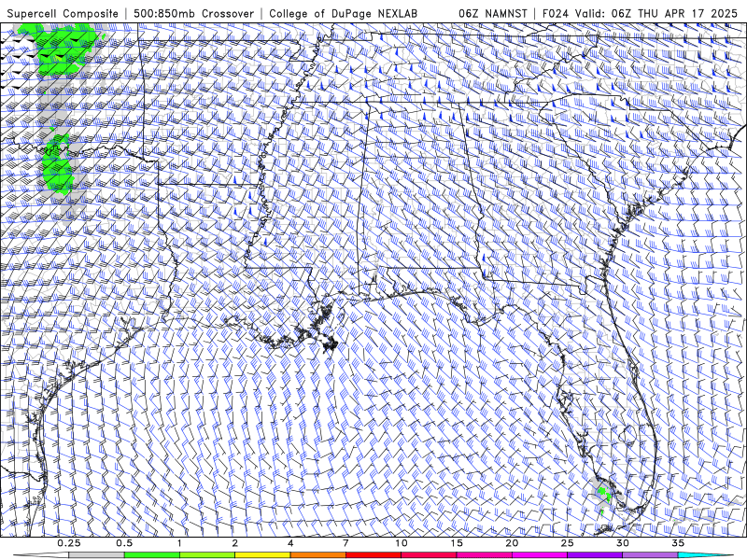Choose the orange color bar segment
This screenshot has width=747, height=560.
[317, 555]
